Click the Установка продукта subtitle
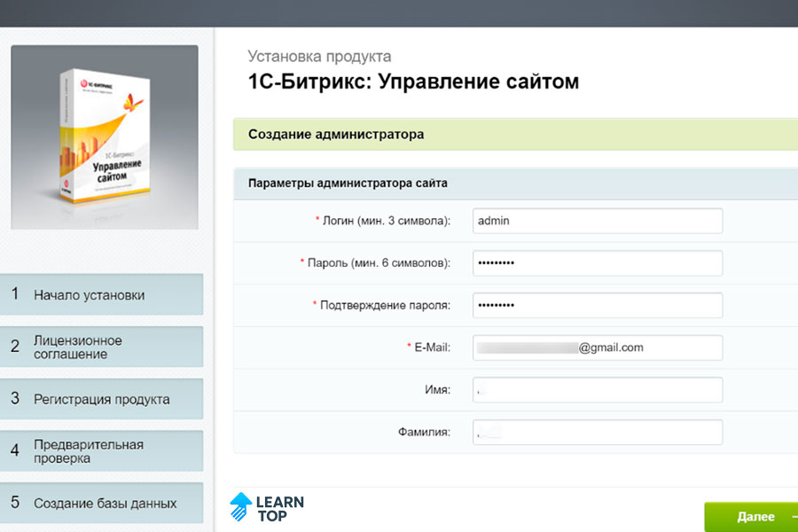Image resolution: width=798 pixels, height=532 pixels. click(x=319, y=56)
